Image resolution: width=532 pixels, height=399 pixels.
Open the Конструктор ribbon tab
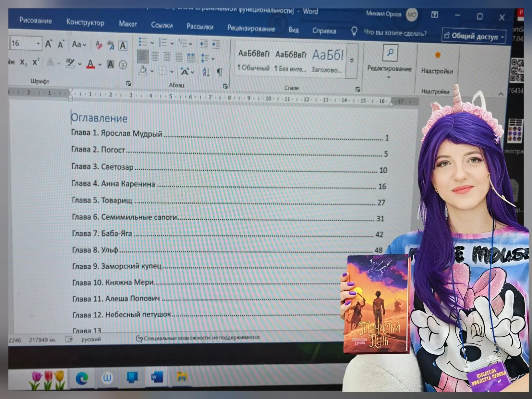click(85, 22)
